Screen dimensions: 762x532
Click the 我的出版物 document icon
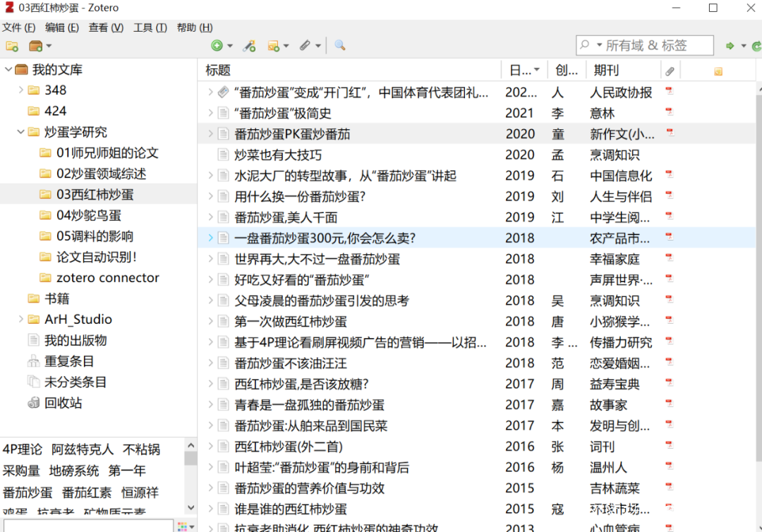(34, 340)
